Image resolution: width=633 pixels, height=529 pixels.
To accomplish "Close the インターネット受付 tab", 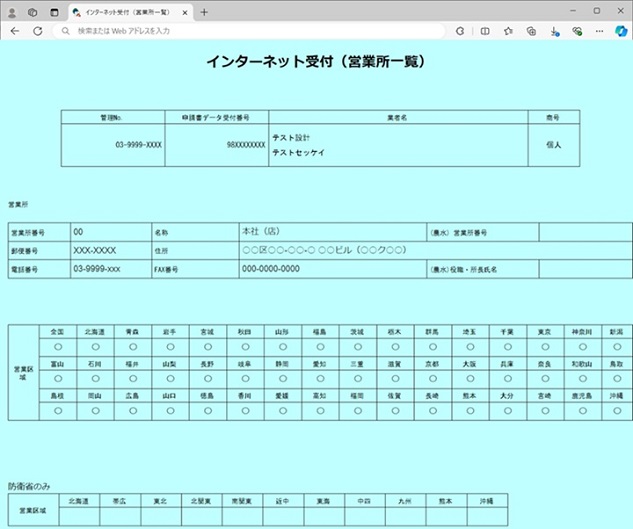I will click(x=184, y=13).
